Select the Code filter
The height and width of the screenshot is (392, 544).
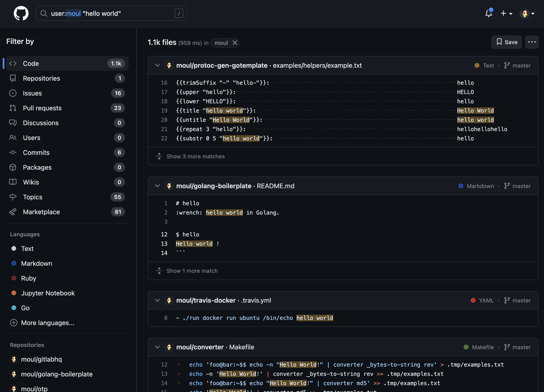pyautogui.click(x=67, y=63)
